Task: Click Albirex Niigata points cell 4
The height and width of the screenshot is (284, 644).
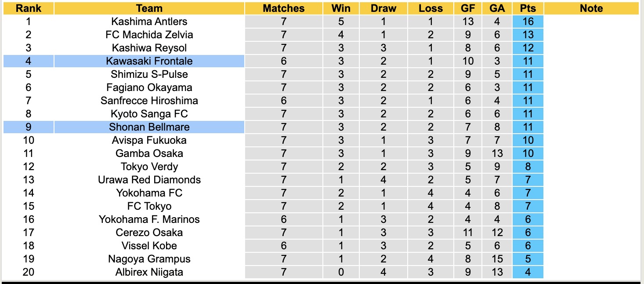Action: click(x=528, y=272)
